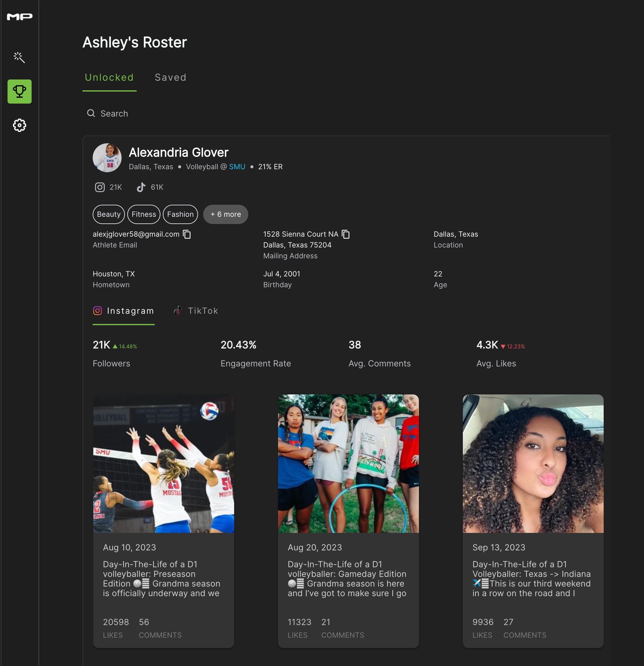The image size is (644, 666).
Task: Click Alexandria Glover's profile photo
Action: tap(107, 158)
